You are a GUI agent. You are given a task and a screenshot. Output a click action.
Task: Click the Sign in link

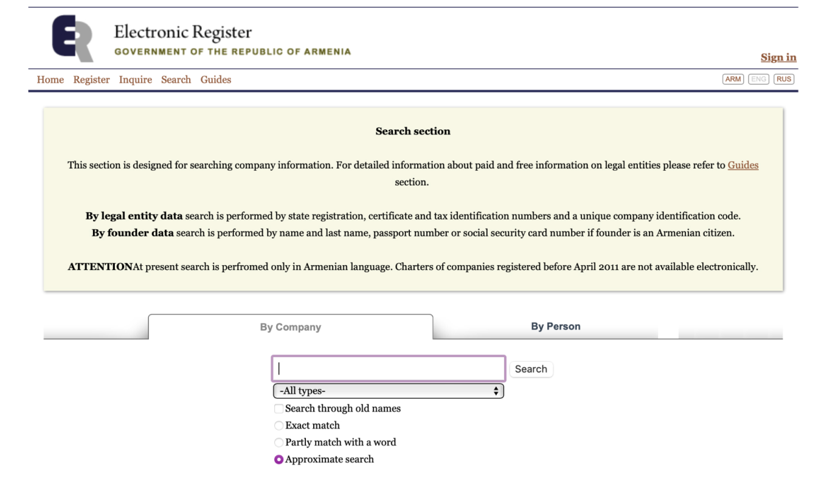(x=778, y=57)
